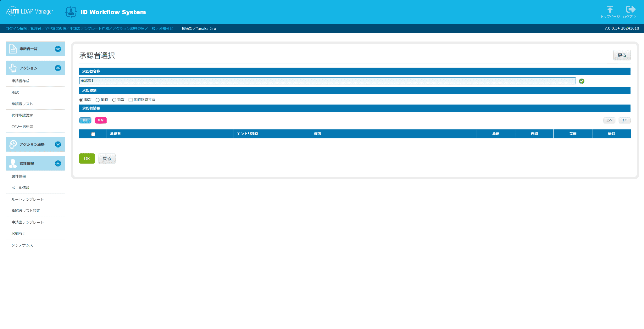Click the green checkmark beside approver name

tap(581, 81)
